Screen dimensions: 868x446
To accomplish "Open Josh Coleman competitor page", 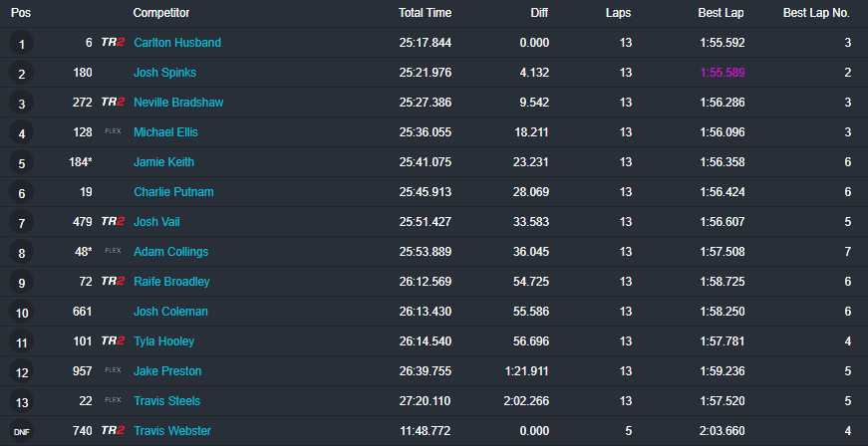I will tap(171, 312).
